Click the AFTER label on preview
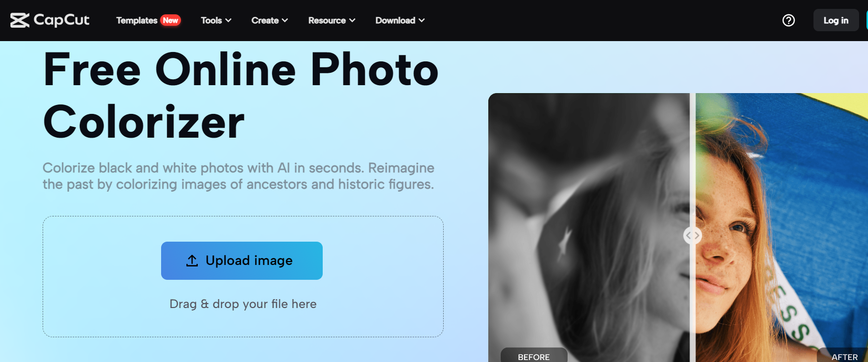This screenshot has height=362, width=868. click(x=844, y=357)
